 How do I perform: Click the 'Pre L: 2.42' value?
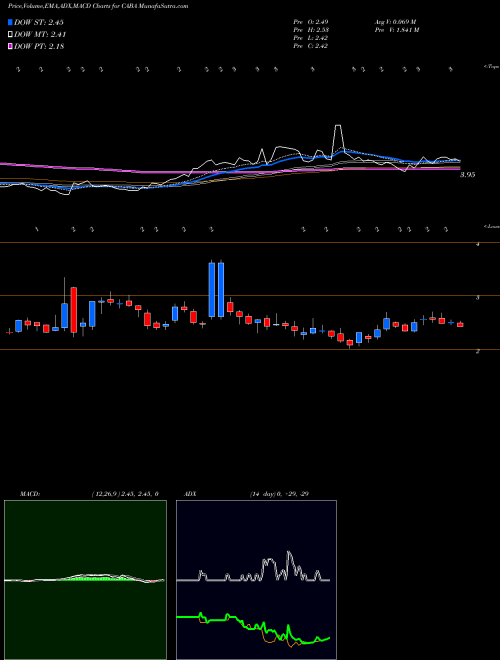point(311,38)
